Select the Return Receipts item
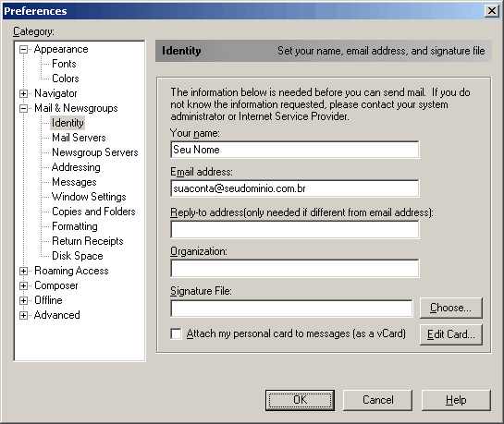504x424 pixels. coord(88,241)
